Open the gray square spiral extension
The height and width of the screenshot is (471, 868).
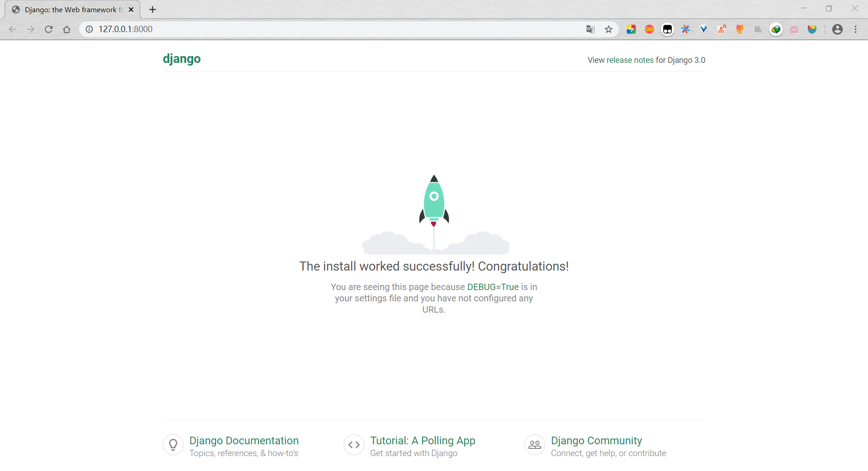[758, 29]
